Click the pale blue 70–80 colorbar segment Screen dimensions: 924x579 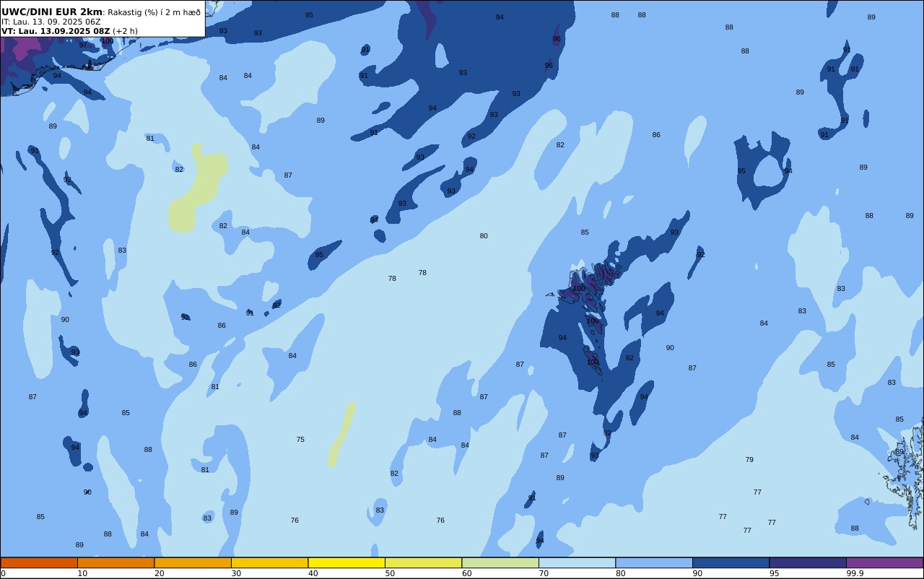point(577,562)
